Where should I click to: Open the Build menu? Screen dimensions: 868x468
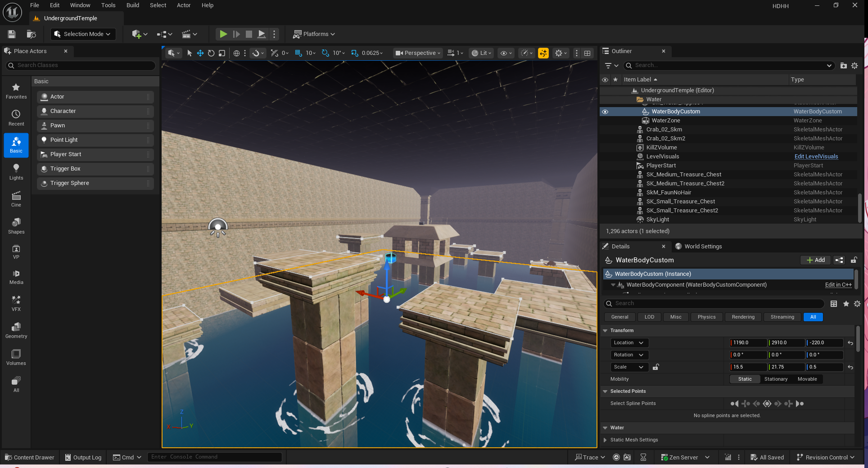click(x=132, y=5)
